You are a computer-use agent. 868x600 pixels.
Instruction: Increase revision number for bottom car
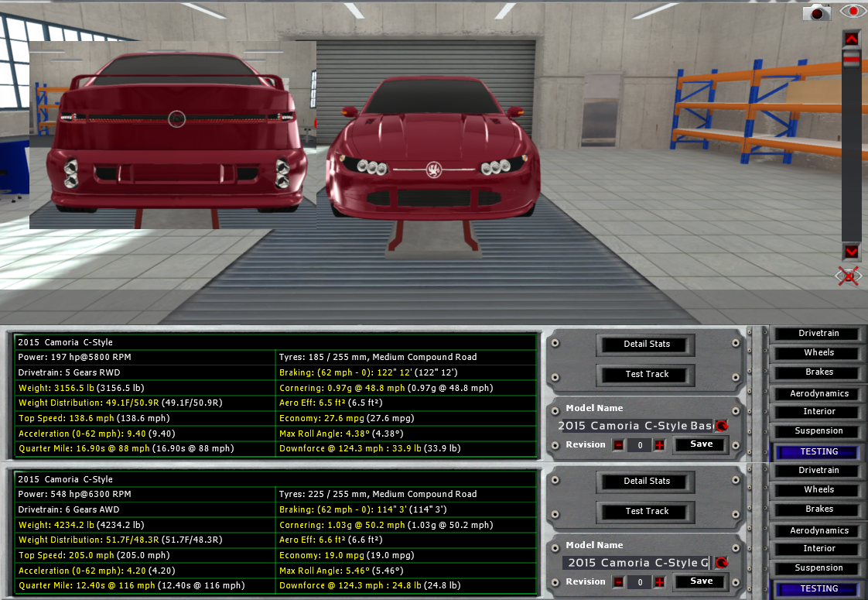click(659, 582)
